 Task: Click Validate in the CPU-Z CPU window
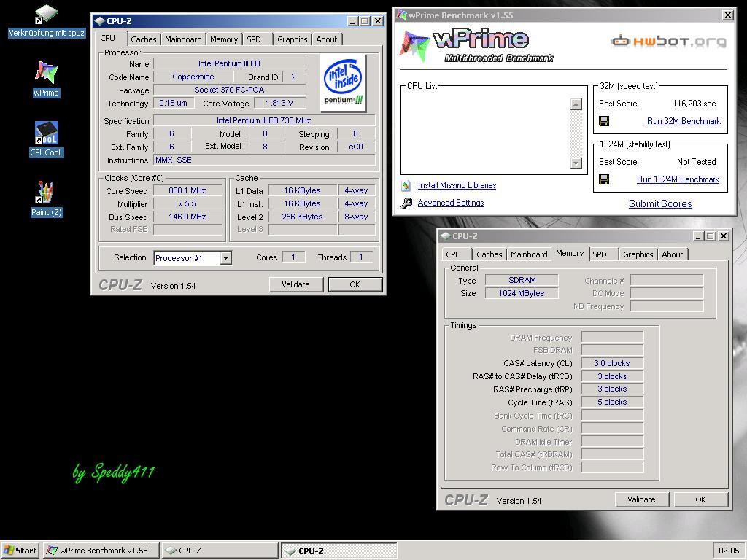click(296, 285)
